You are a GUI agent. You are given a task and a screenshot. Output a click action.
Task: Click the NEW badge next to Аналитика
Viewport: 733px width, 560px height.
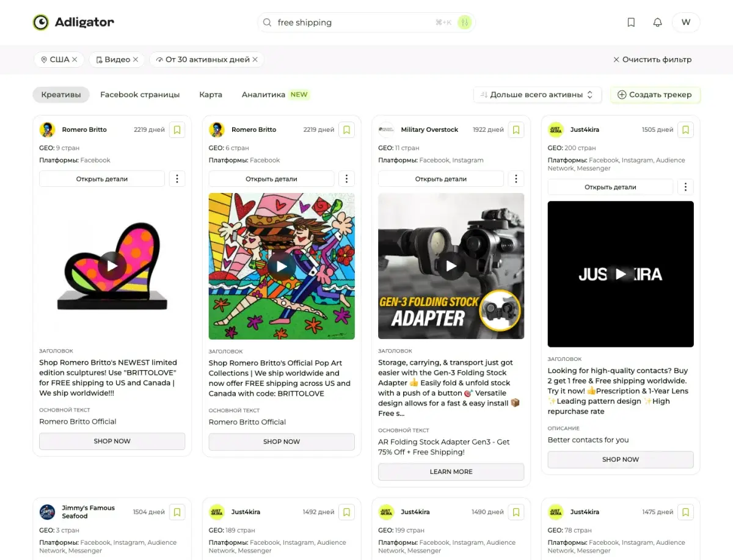(x=299, y=95)
